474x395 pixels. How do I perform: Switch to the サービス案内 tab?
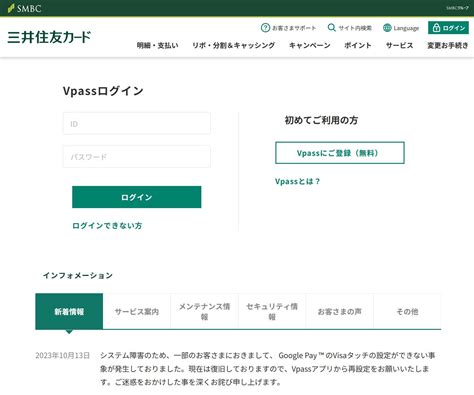click(137, 311)
